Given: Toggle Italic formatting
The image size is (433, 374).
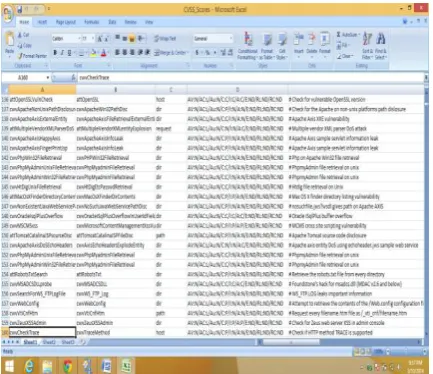Looking at the screenshot, I should [62, 53].
